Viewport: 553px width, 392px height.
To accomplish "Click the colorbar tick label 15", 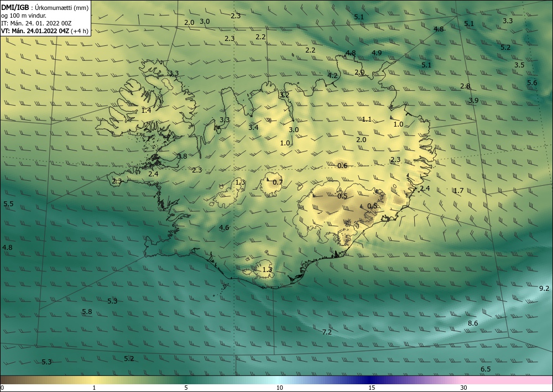I will point(372,388).
